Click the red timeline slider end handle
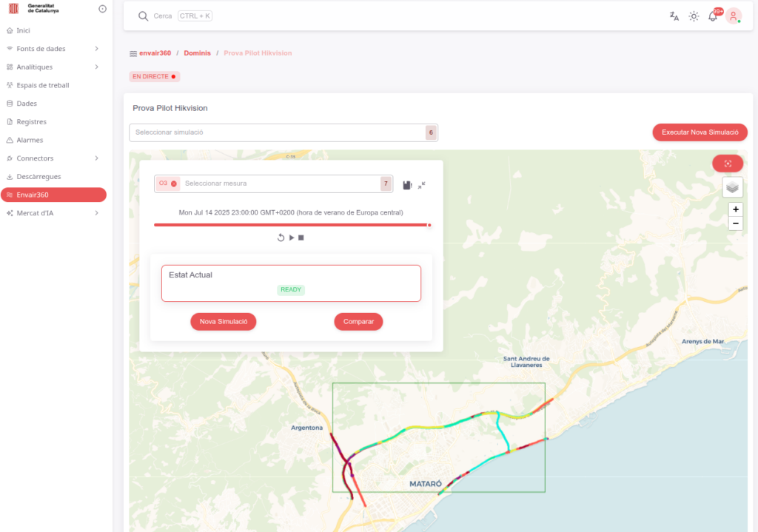Image resolution: width=758 pixels, height=532 pixels. pos(429,225)
